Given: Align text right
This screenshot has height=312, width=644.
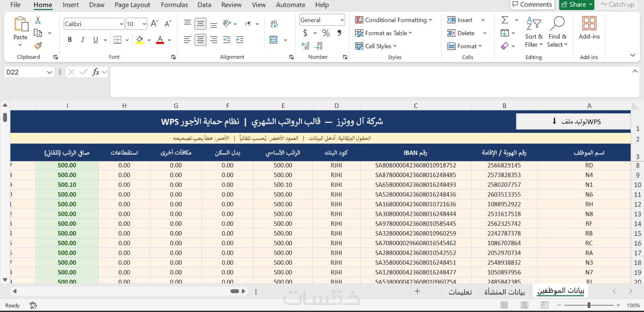Looking at the screenshot, I should (x=214, y=39).
